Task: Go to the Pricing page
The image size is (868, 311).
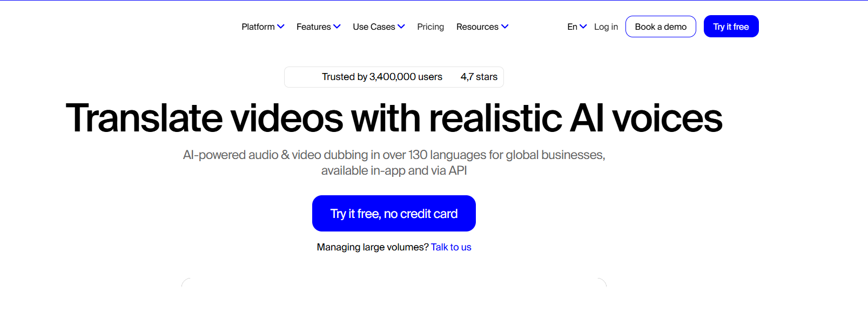Action: [x=430, y=27]
